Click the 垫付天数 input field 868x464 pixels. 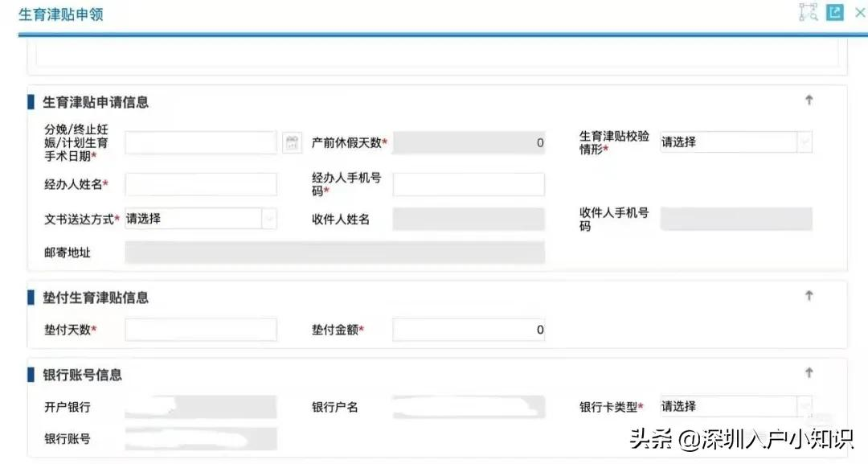[201, 328]
